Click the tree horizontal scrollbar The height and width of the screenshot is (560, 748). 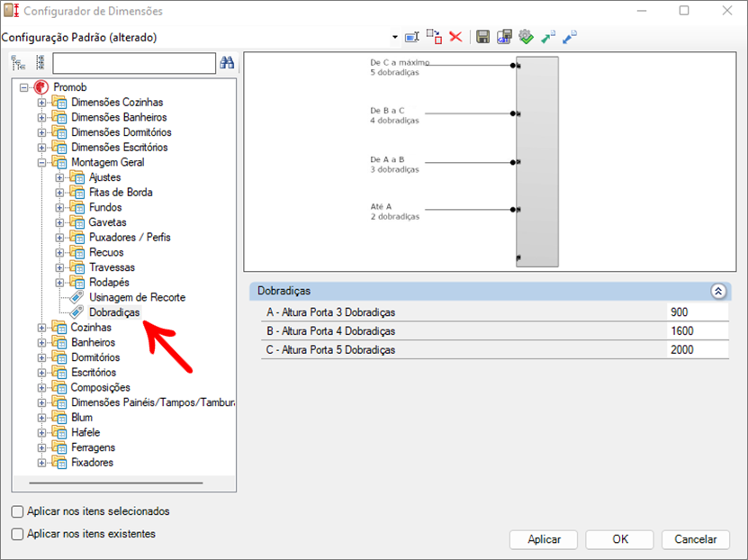pyautogui.click(x=116, y=483)
